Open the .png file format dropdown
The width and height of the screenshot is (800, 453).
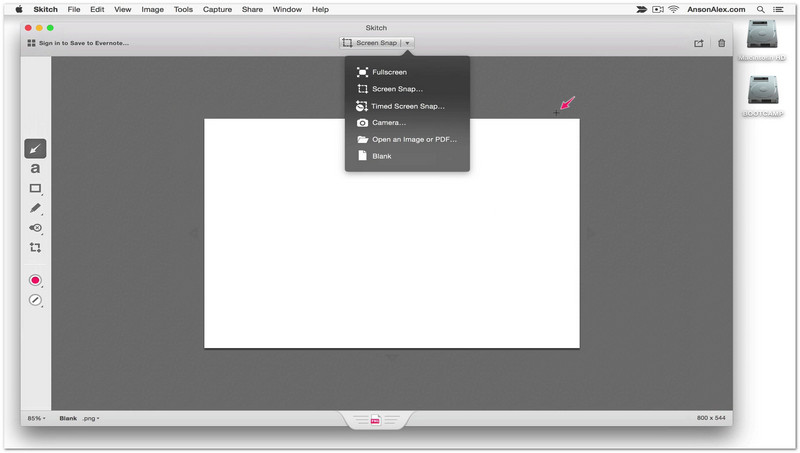pos(91,418)
